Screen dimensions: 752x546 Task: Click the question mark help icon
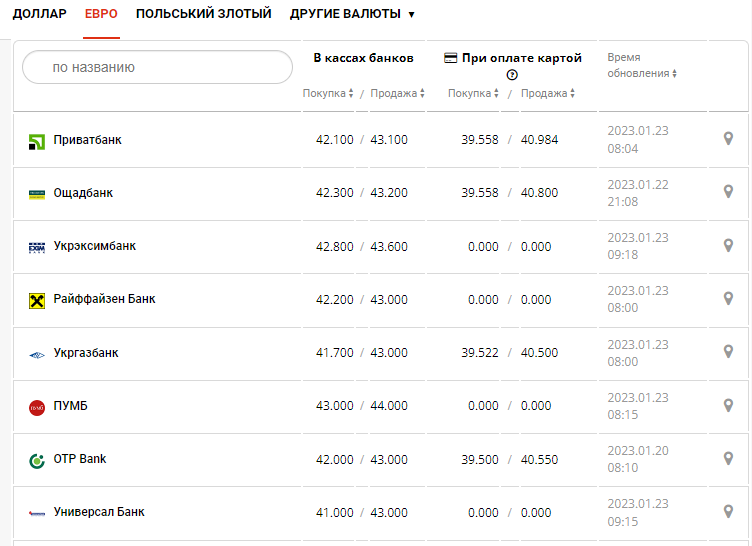(512, 75)
